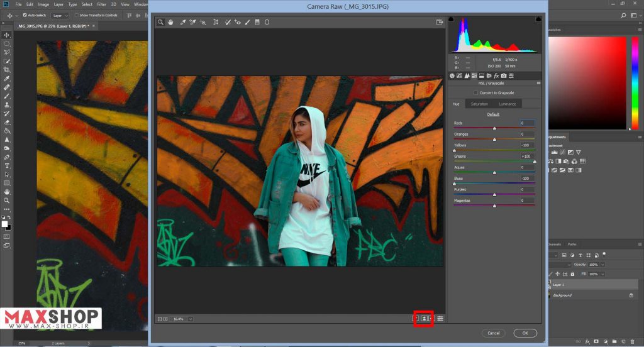
Task: Toggle highlight clipping warning on histogram
Action: pos(538,19)
